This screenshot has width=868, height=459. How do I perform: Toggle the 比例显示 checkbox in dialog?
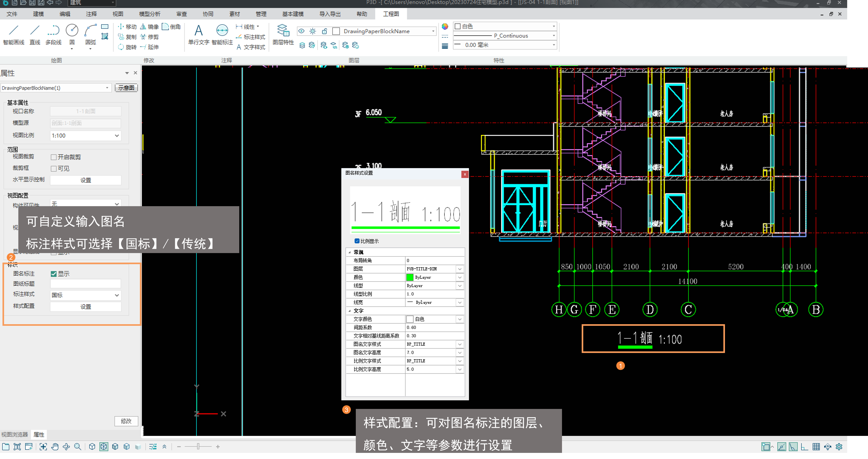(x=357, y=241)
